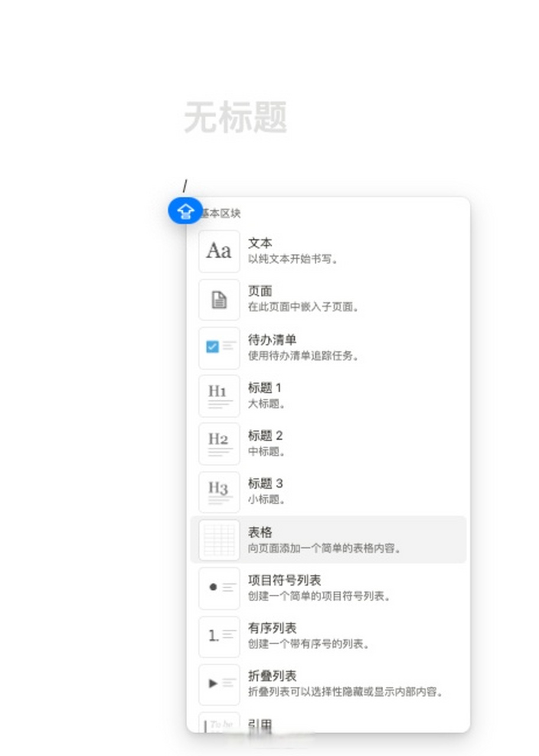Click description 折叠列表可以选择性隐藏或显示内部内容。
The image size is (539, 756).
(x=346, y=692)
